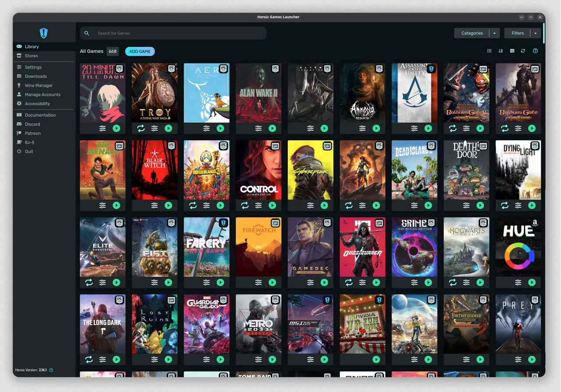Click update icon on Dying Light
This screenshot has width=561, height=392.
[504, 205]
